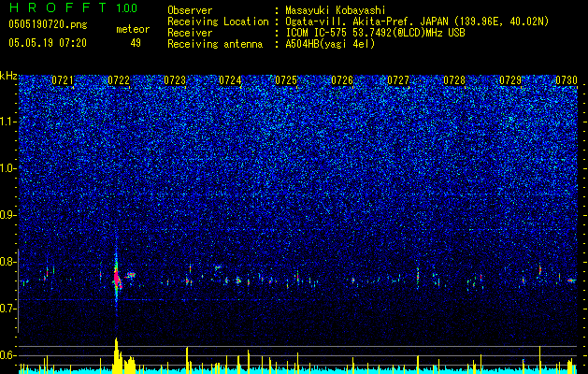Click the Observer field label
Screen dimensions: 588x374
click(x=190, y=10)
